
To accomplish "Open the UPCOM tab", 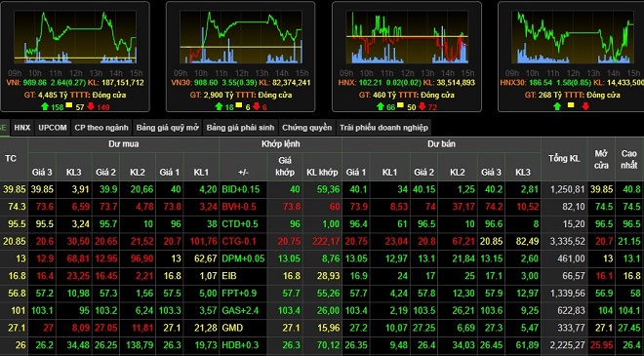I will 53,128.
